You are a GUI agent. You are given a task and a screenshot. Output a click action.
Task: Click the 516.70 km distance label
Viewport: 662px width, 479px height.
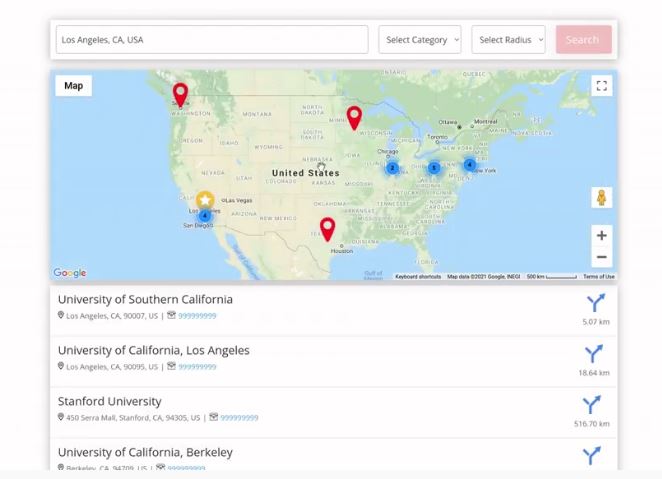coord(591,424)
